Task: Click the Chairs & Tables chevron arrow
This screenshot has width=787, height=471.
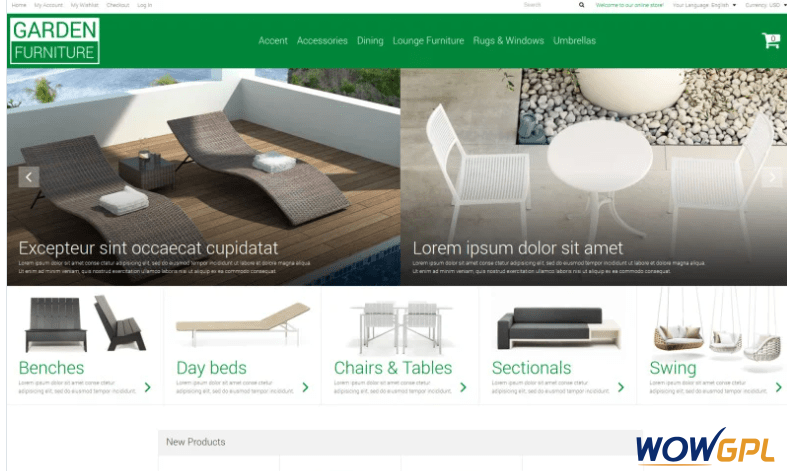Action: point(463,387)
